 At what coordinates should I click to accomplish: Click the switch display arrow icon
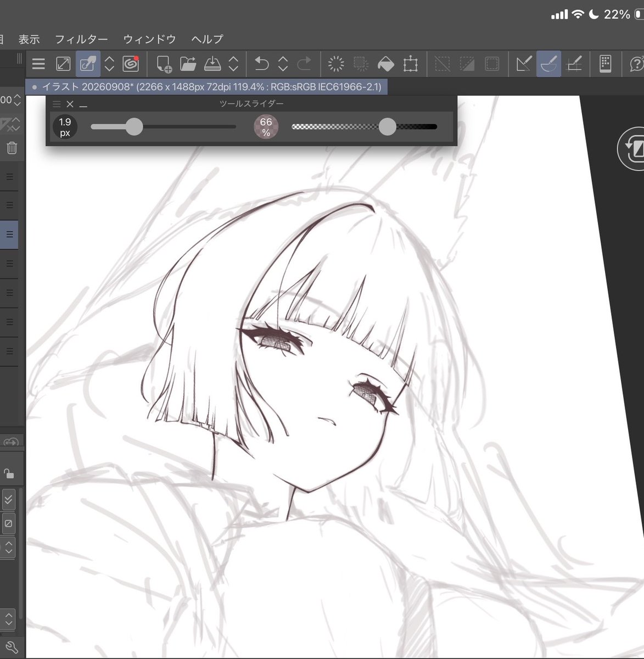pyautogui.click(x=63, y=64)
